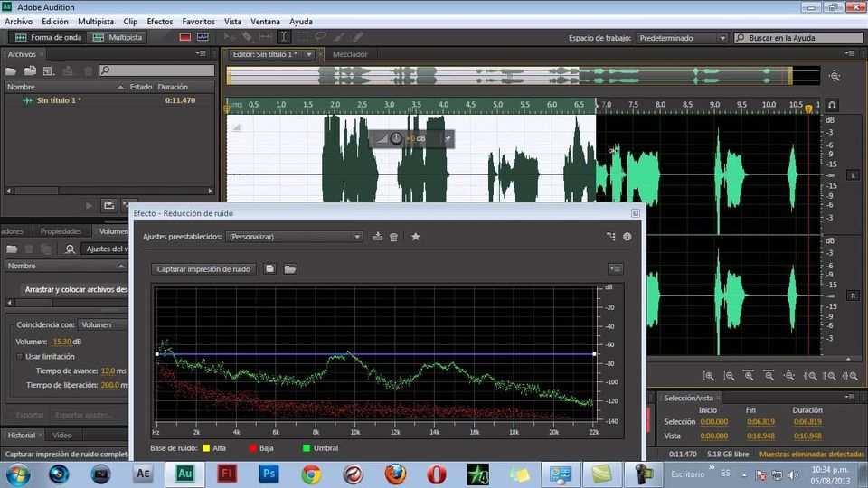
Task: Save the noise print with disk icon
Action: (269, 269)
